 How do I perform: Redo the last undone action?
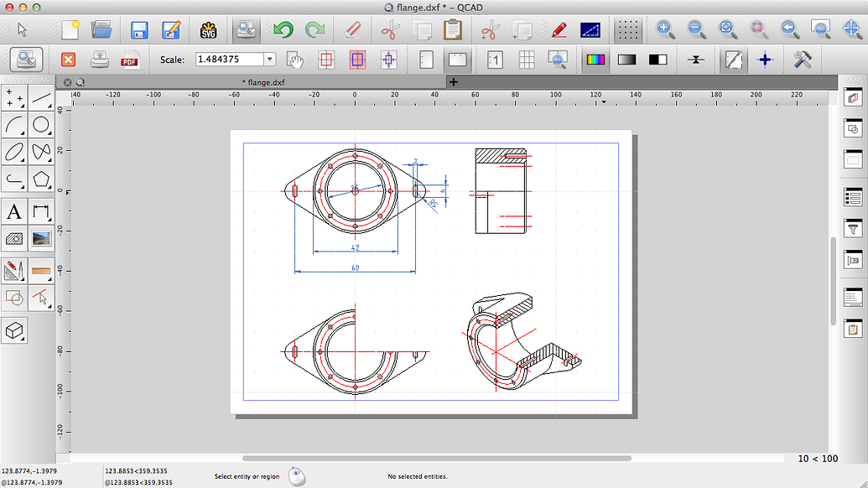[315, 29]
